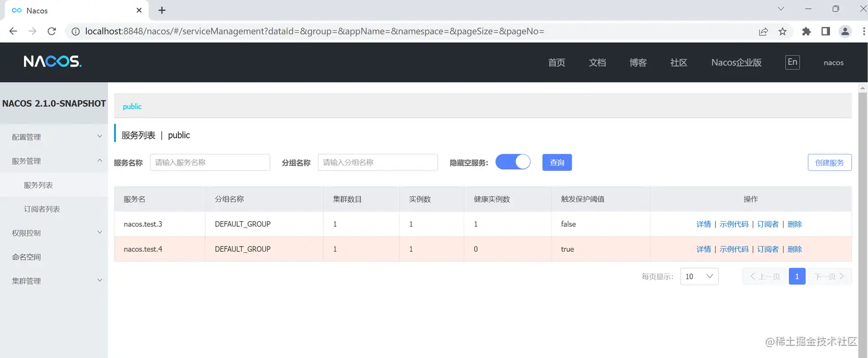Click the 触发保护阈值 column header

[x=600, y=199]
